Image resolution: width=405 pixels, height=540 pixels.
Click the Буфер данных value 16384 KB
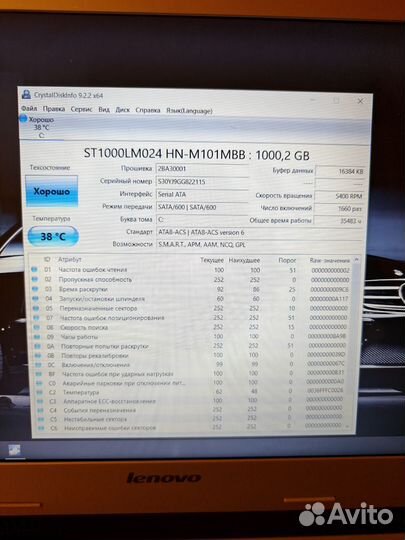pyautogui.click(x=340, y=171)
